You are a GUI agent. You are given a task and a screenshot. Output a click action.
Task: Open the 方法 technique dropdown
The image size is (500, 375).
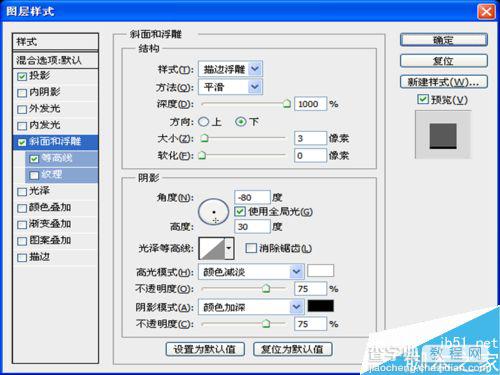[230, 87]
